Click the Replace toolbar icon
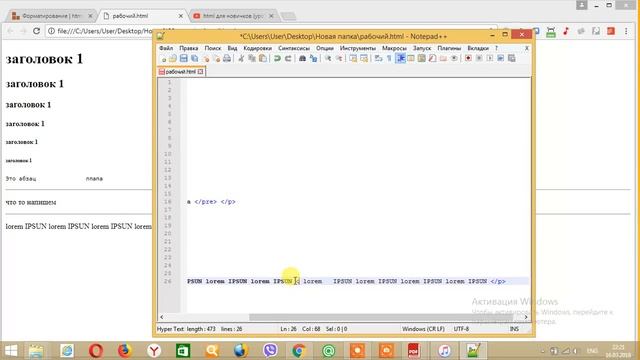This screenshot has width=640, height=360. [313, 58]
